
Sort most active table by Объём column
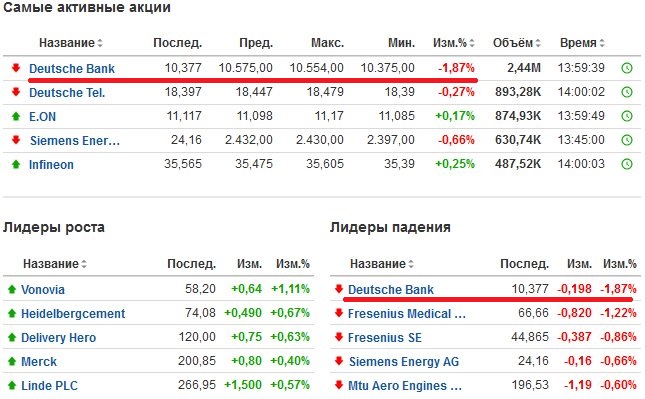coord(517,43)
